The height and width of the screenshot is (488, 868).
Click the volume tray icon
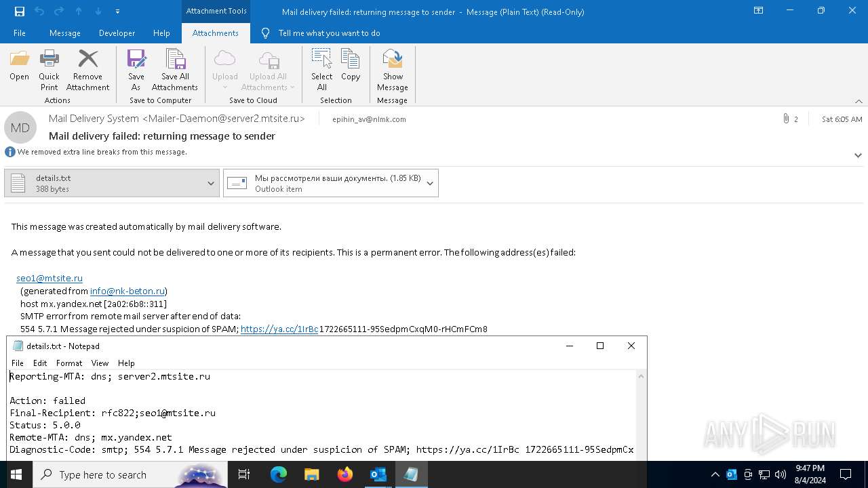click(781, 474)
